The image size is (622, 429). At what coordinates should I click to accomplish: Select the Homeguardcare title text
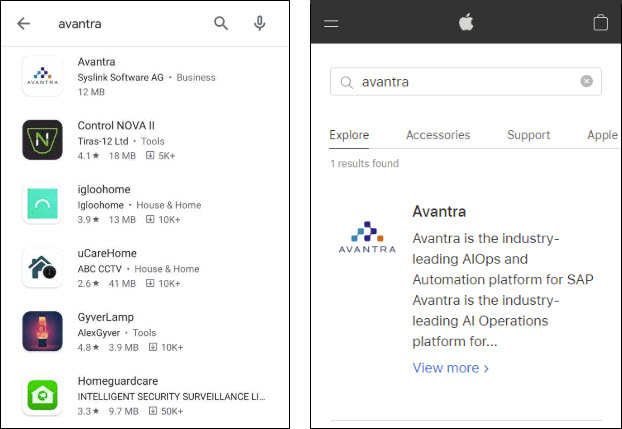118,381
